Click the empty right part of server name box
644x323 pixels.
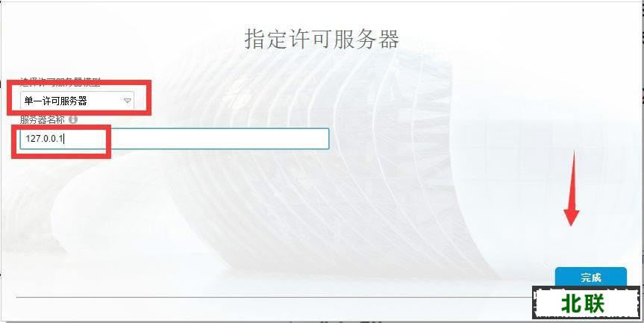click(219, 139)
